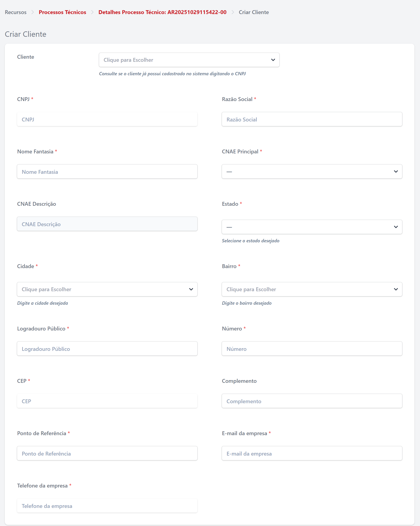420x526 pixels.
Task: Focus the CNPJ input field
Action: coord(107,119)
